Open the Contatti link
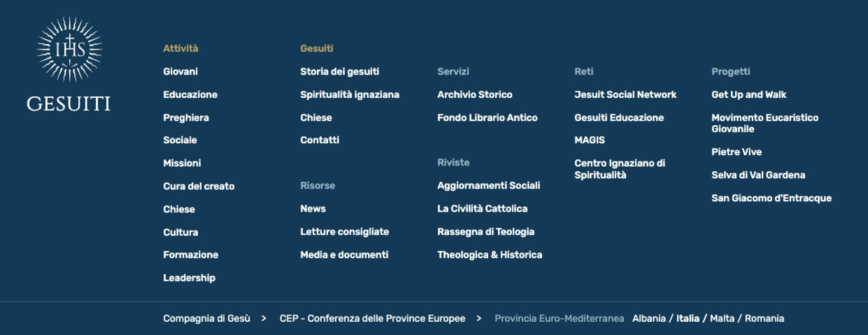868x335 pixels. pos(319,140)
